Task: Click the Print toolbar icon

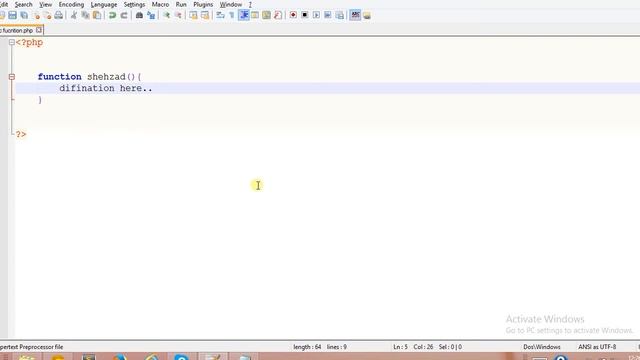Action: (59, 16)
